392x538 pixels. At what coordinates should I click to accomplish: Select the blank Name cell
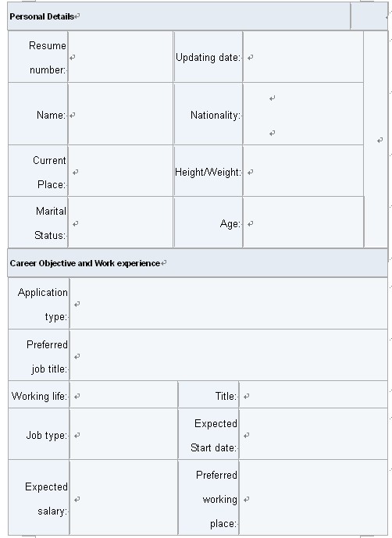point(120,114)
